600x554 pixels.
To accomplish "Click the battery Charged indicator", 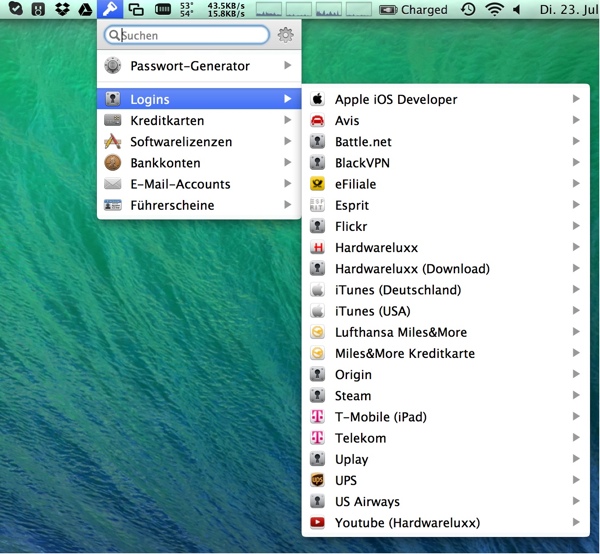I will (x=413, y=10).
